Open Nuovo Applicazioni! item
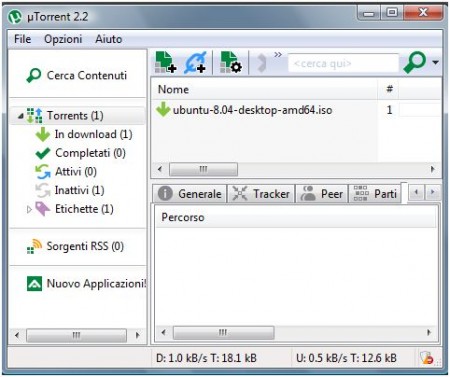 coord(96,284)
